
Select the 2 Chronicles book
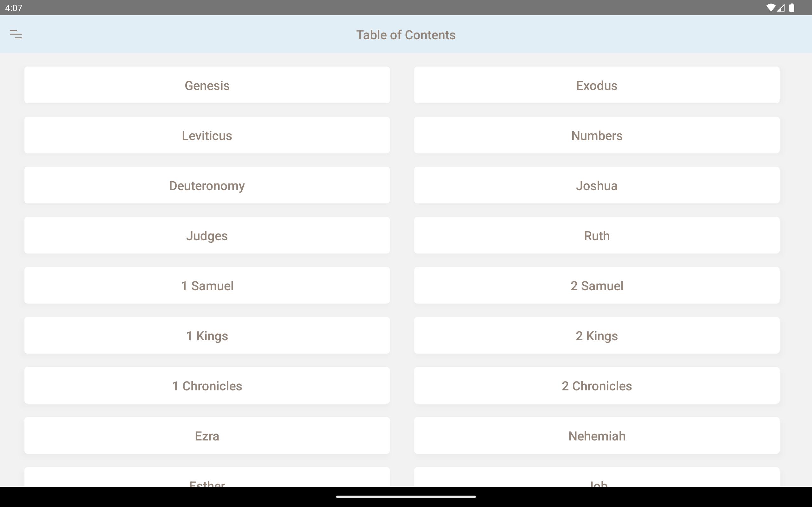[597, 385]
